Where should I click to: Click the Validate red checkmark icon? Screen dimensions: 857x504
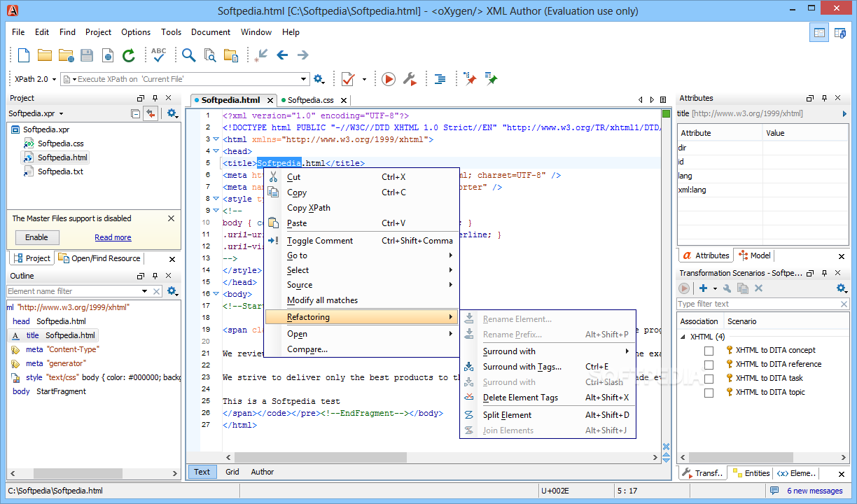[x=348, y=79]
